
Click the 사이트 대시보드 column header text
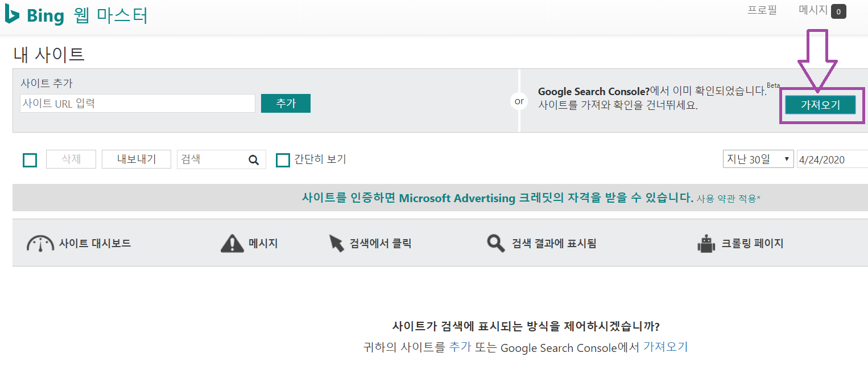coord(95,244)
